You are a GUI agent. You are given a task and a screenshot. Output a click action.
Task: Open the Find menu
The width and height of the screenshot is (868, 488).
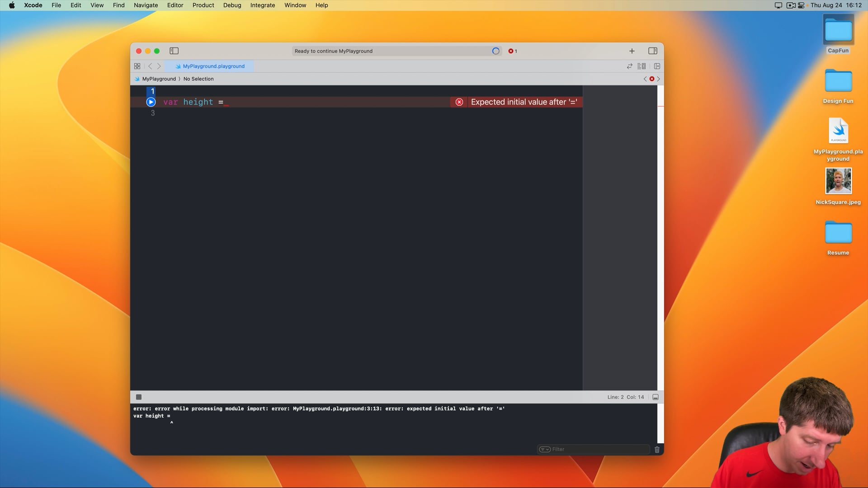[118, 5]
